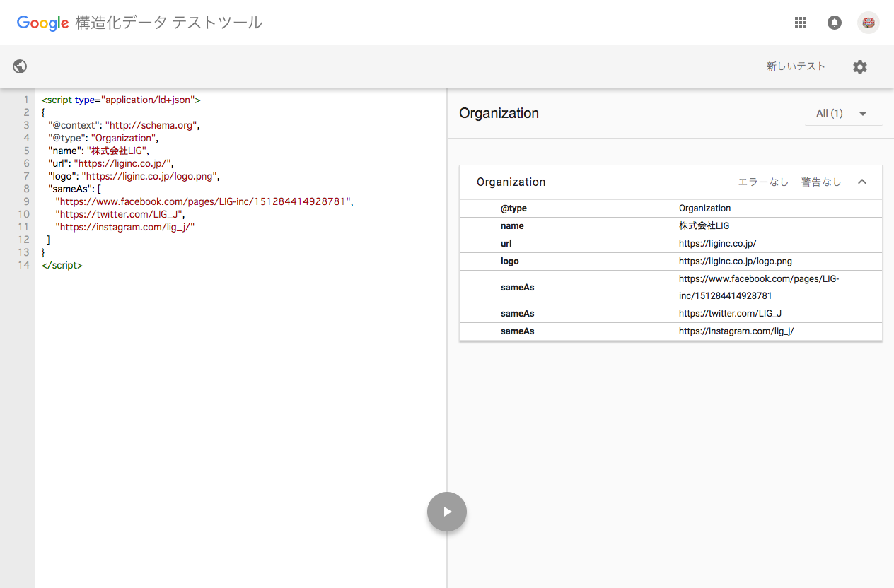Place cursor on the closing script tag line
The width and height of the screenshot is (894, 588).
click(62, 265)
